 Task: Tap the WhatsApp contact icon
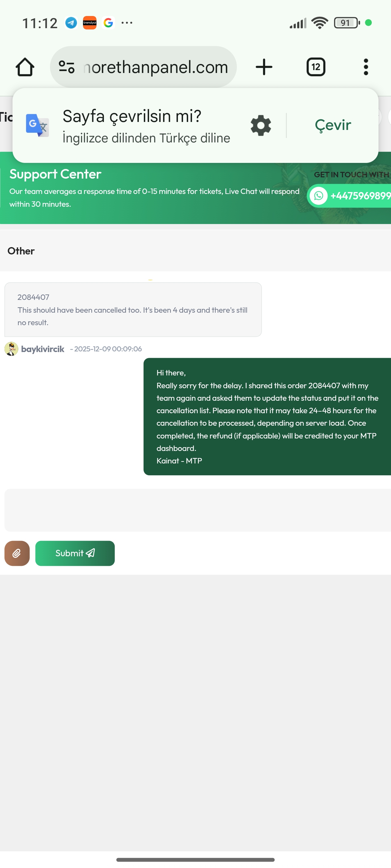coord(319,196)
